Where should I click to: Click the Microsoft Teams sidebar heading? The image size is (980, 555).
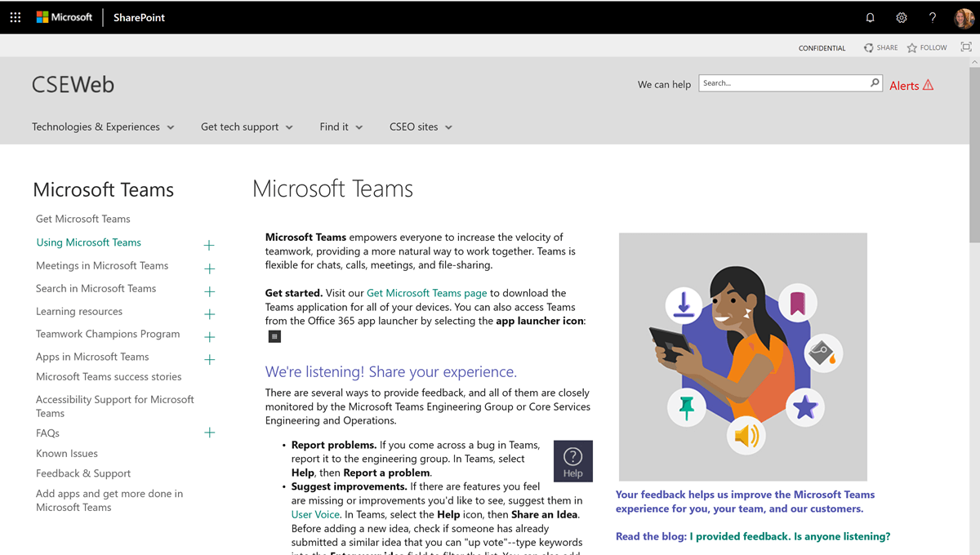click(104, 189)
